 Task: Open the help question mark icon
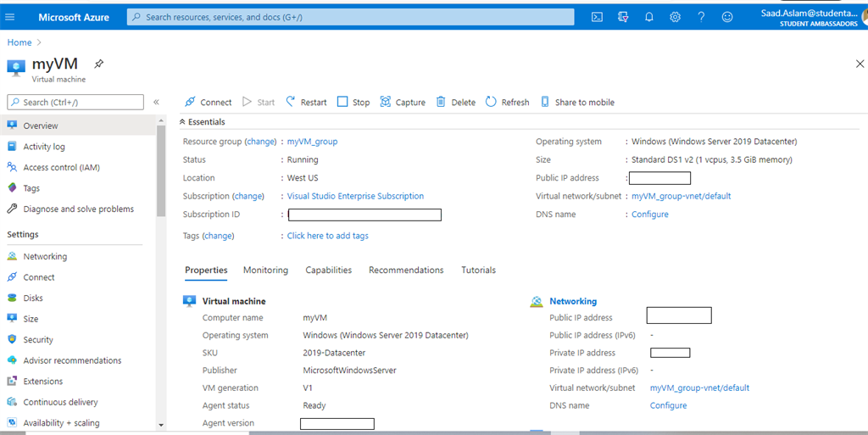(701, 17)
